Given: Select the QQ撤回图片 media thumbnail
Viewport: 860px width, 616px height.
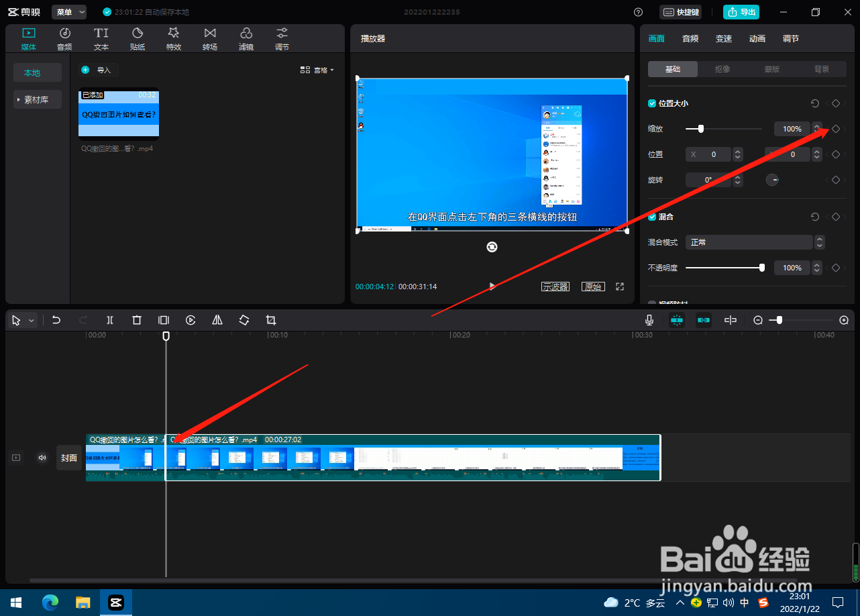Looking at the screenshot, I should [119, 114].
